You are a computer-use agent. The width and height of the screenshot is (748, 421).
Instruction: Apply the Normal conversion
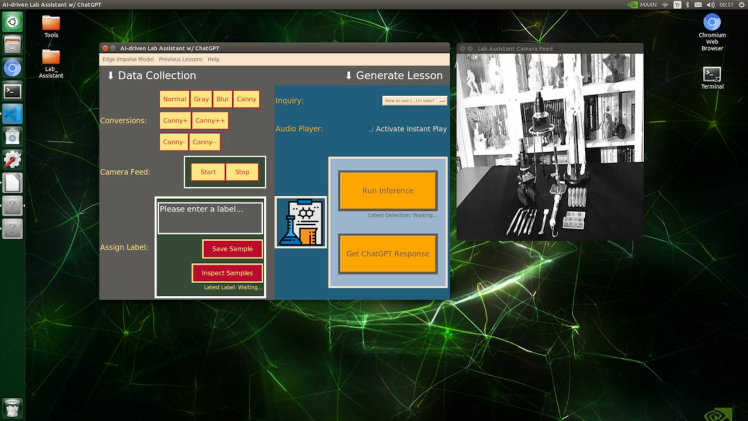click(x=174, y=99)
